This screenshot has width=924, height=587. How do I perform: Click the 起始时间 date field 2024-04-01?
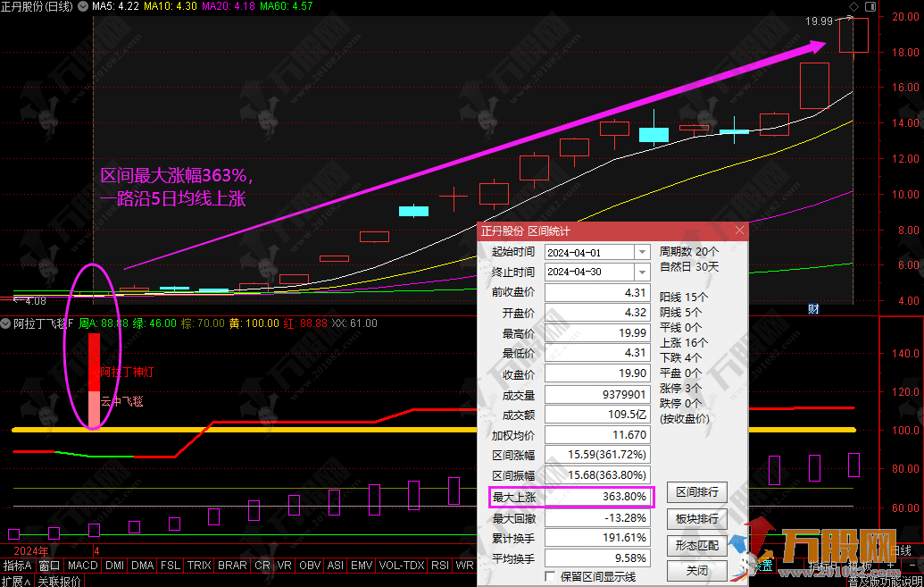click(590, 253)
